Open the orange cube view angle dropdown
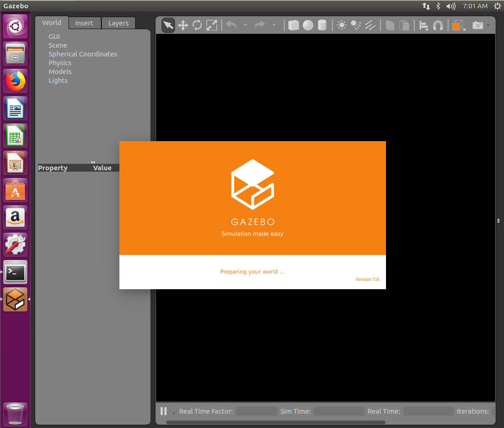This screenshot has height=428, width=504. point(459,25)
